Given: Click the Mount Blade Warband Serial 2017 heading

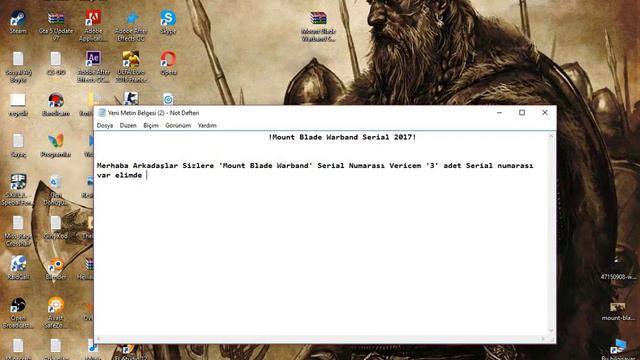Looking at the screenshot, I should 342,137.
